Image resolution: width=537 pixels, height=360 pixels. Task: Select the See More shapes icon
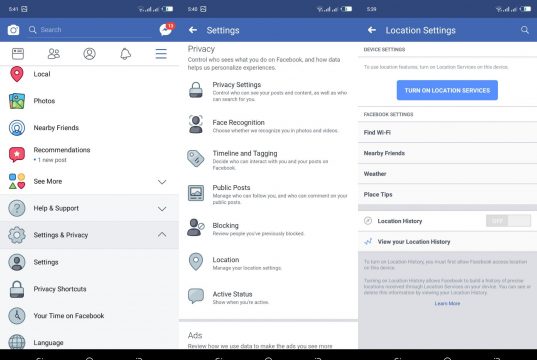pos(17,181)
